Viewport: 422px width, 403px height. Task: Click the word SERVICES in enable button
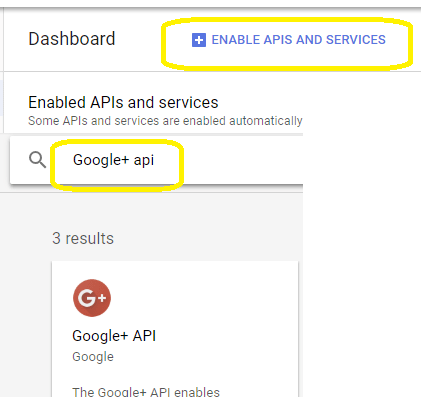tap(356, 40)
